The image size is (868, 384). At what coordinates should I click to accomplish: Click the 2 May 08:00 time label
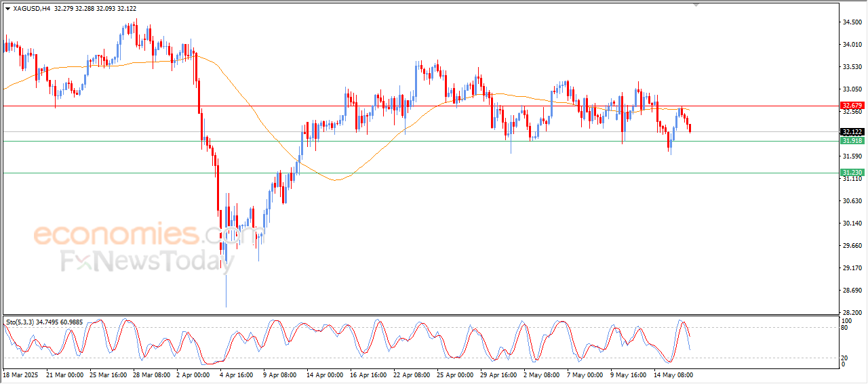pyautogui.click(x=542, y=374)
